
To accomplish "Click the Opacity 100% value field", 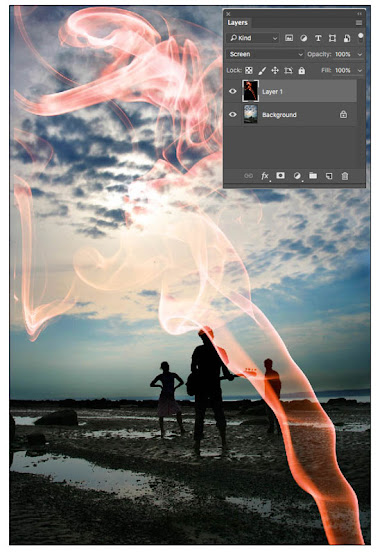I will (343, 54).
